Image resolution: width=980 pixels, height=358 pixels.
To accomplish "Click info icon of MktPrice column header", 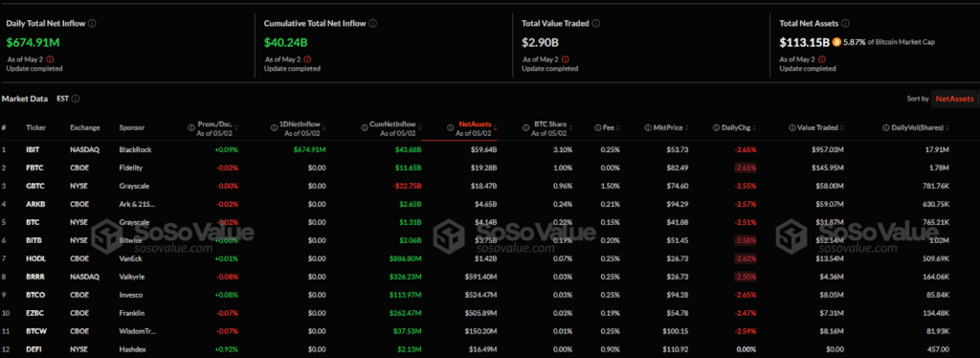I will (648, 127).
